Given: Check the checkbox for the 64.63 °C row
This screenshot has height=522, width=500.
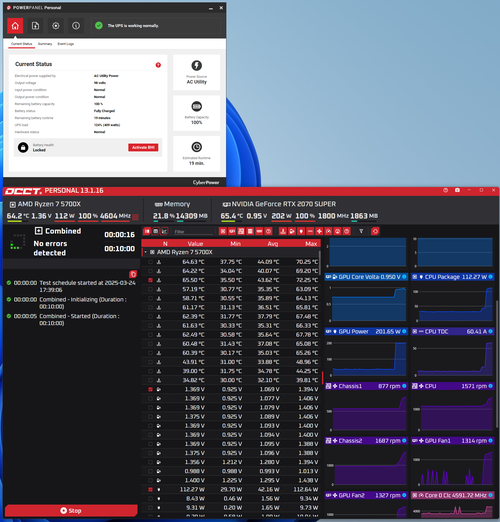Looking at the screenshot, I should coord(150,262).
